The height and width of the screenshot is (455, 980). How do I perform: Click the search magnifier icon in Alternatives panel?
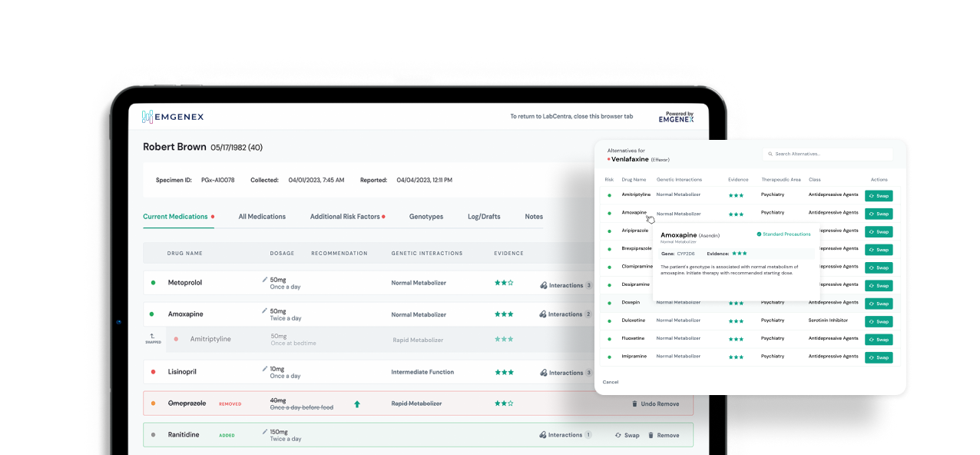pyautogui.click(x=770, y=154)
